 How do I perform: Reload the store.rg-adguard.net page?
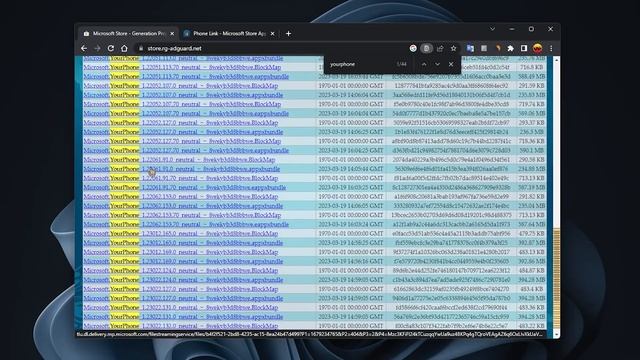coord(111,48)
